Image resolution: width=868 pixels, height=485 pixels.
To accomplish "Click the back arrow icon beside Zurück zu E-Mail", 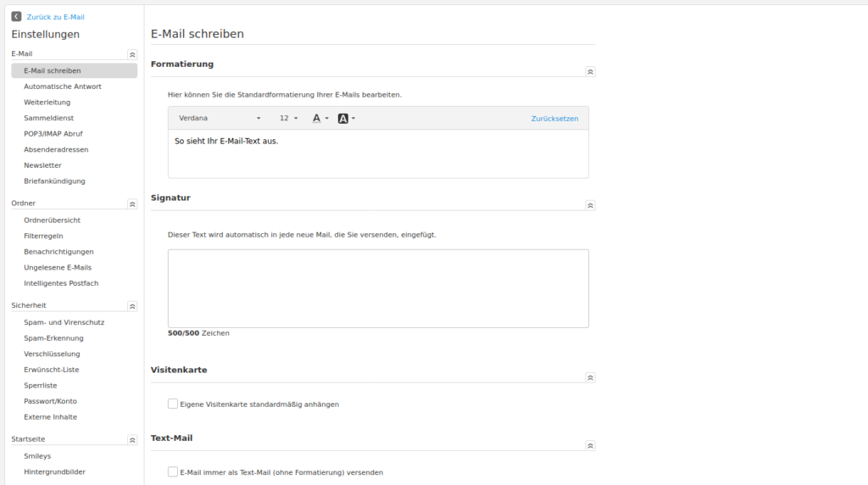I will click(x=16, y=16).
